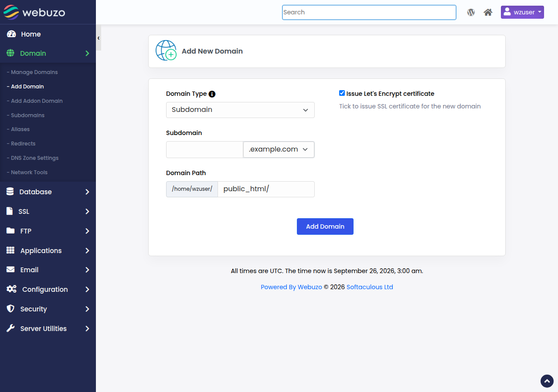
Task: Click the Home dashboard icon in sidebar
Action: [x=11, y=34]
